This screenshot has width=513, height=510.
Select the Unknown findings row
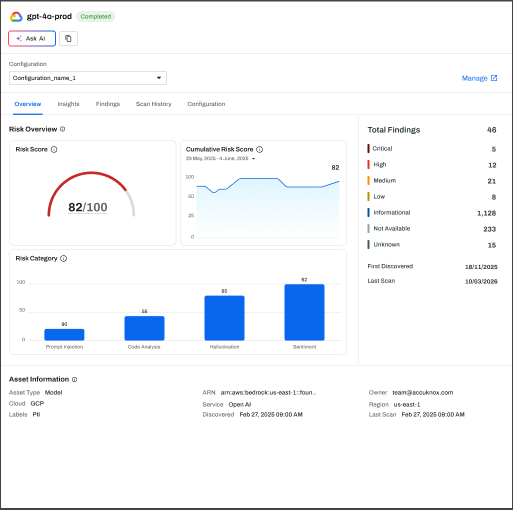pyautogui.click(x=432, y=245)
